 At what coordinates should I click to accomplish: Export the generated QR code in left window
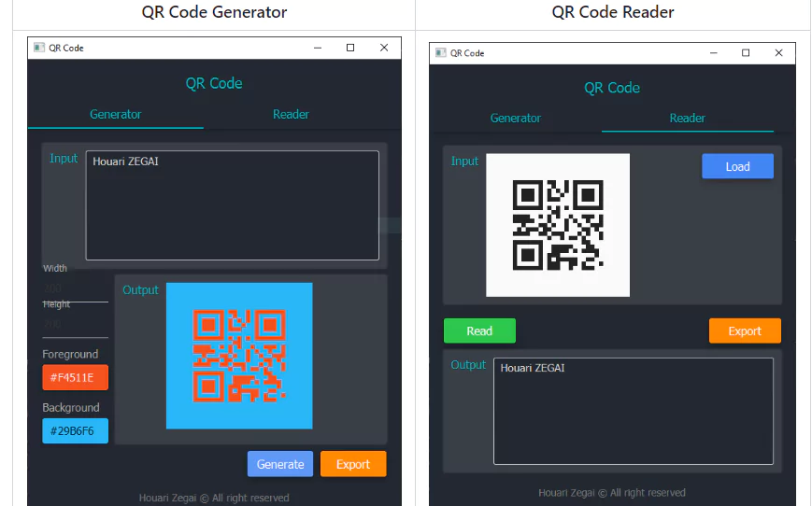pos(353,464)
